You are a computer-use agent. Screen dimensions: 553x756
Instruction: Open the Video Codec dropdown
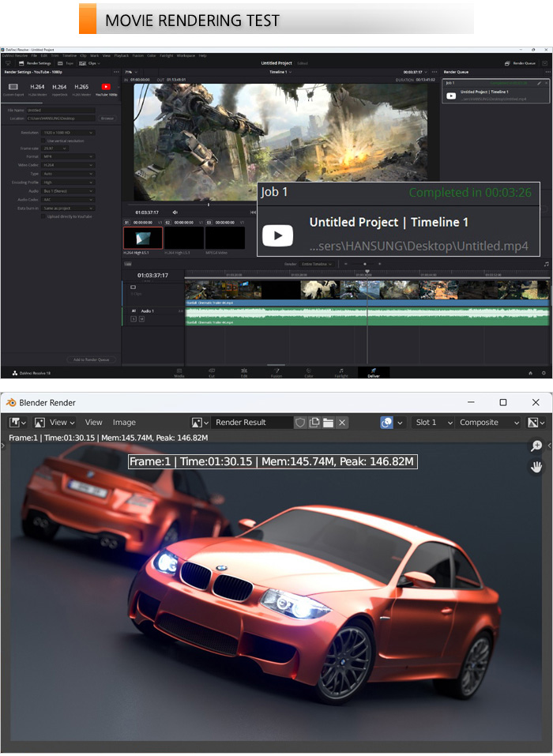[x=68, y=165]
